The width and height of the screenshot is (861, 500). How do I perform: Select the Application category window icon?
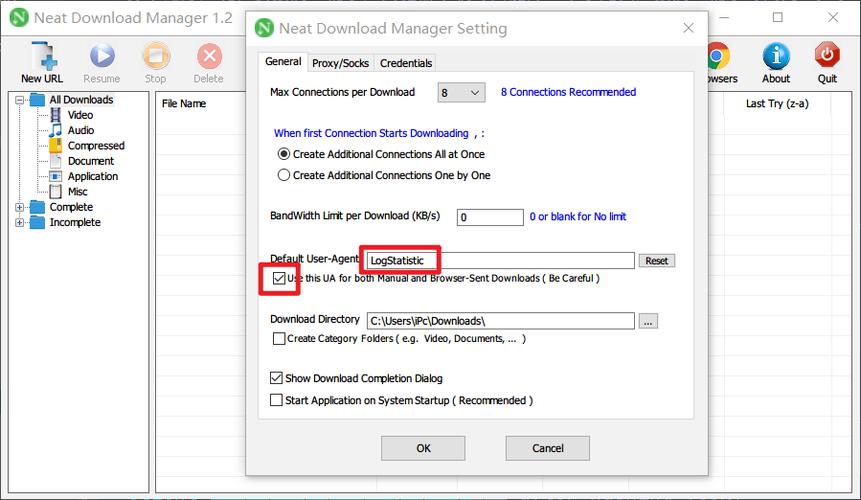55,176
